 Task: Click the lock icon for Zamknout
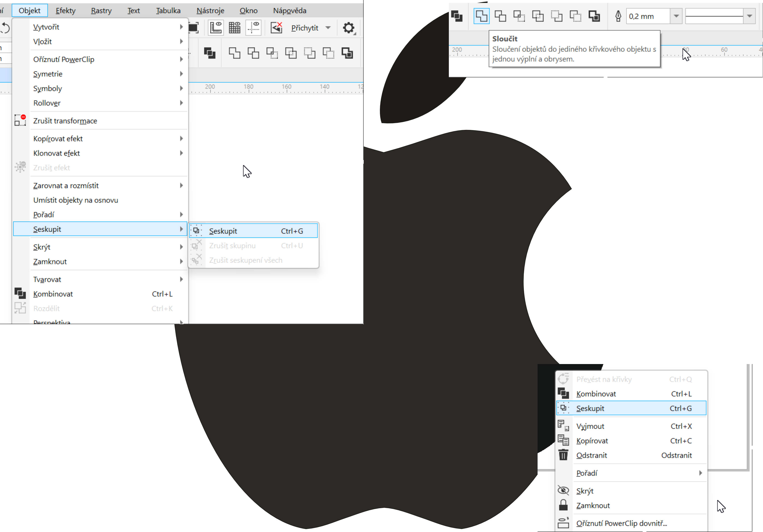(563, 505)
